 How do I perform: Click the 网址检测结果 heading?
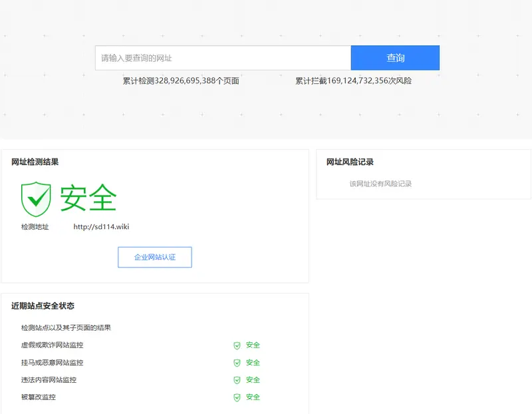tap(35, 162)
